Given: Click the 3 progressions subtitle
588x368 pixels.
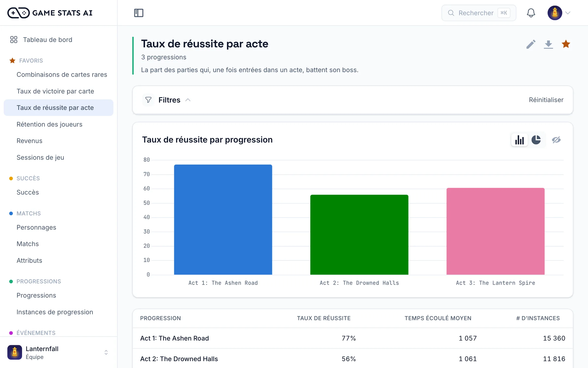Looking at the screenshot, I should tap(164, 57).
